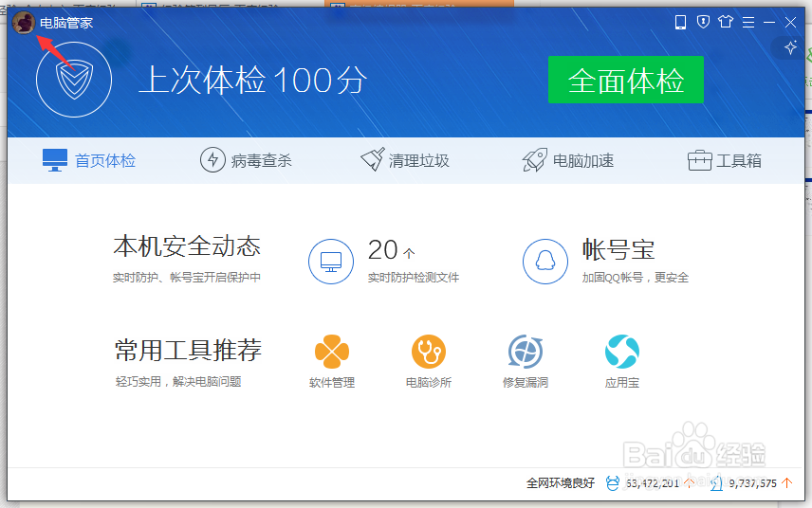Viewport: 812px width, 508px height.
Task: Click the sparkle star icon at right edge
Action: coord(790,48)
